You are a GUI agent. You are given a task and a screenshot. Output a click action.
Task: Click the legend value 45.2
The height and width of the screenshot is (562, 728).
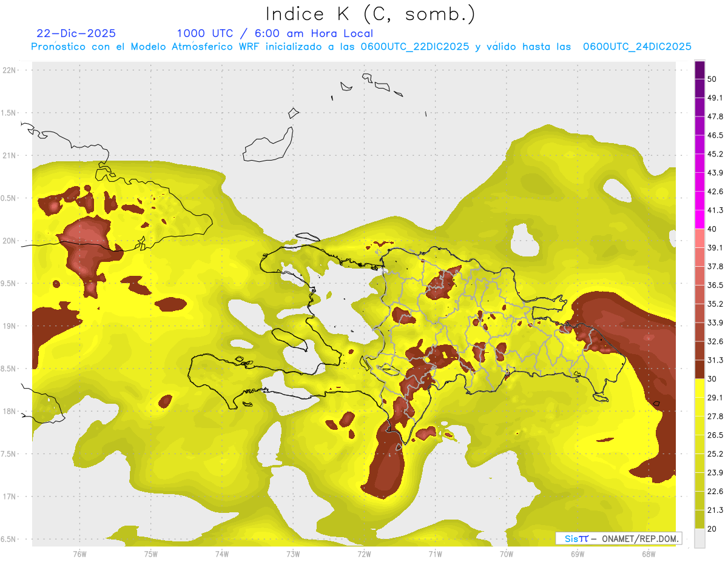pyautogui.click(x=715, y=154)
